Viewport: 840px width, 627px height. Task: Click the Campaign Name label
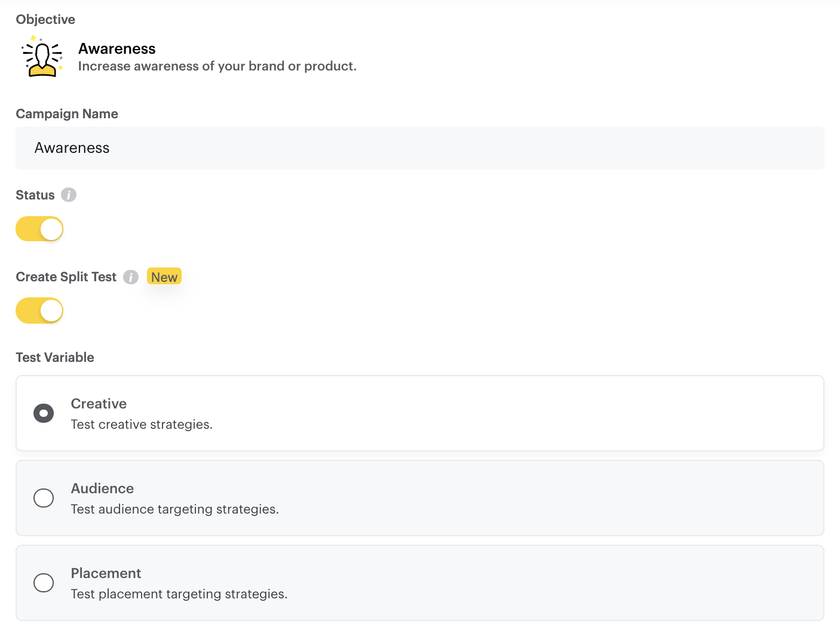click(67, 114)
